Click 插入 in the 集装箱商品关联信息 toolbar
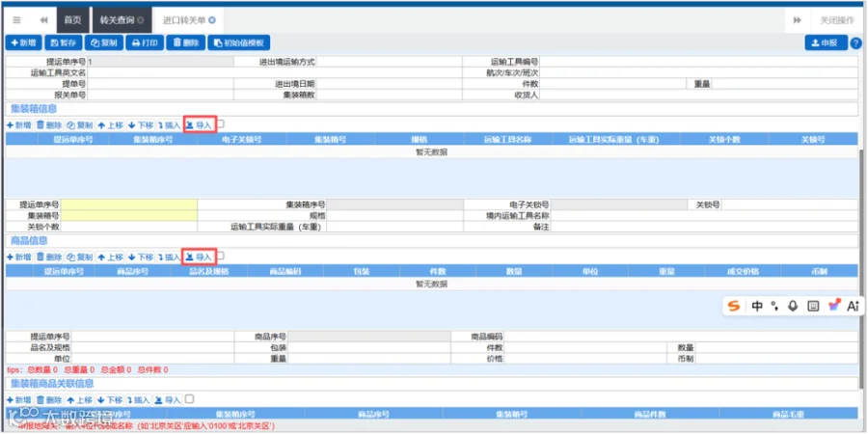Screen dimensions: 868x434 [x=138, y=399]
